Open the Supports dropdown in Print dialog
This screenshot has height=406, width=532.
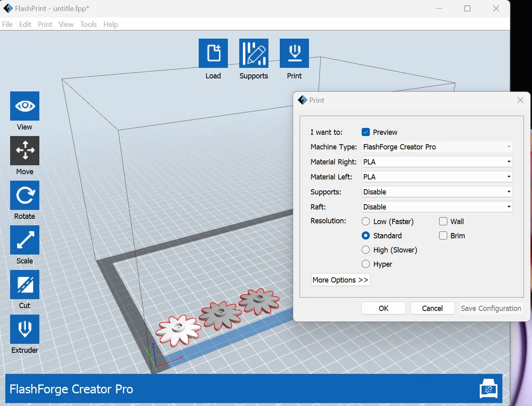click(437, 192)
